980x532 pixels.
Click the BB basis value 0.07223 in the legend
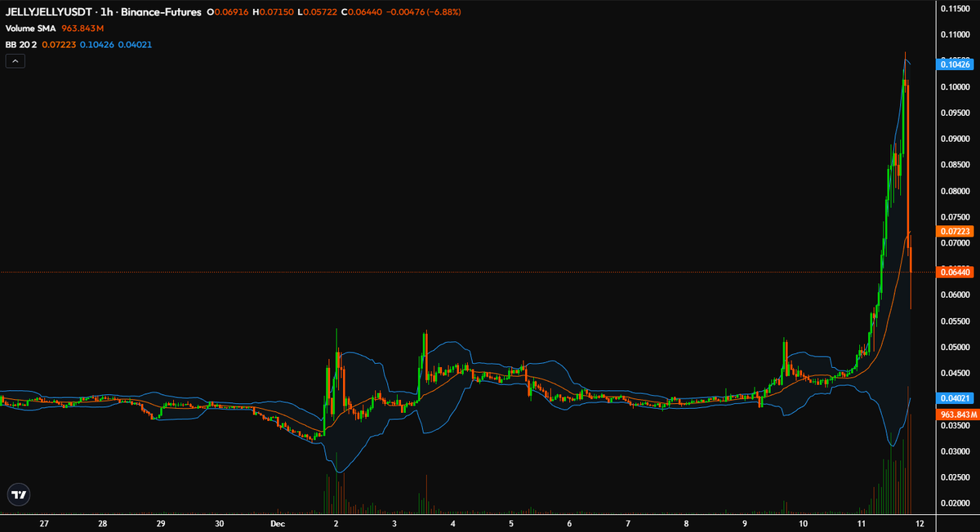(57, 44)
